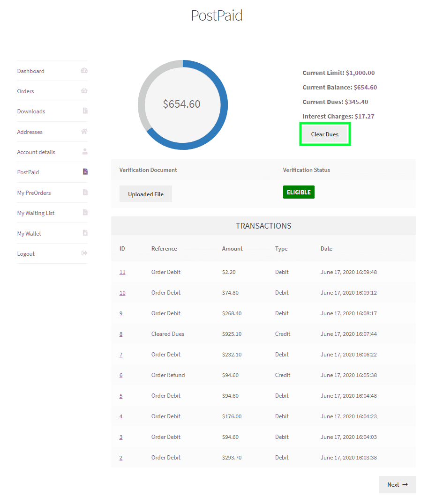The height and width of the screenshot is (504, 428).
Task: Click the Amount column header
Action: click(x=233, y=249)
